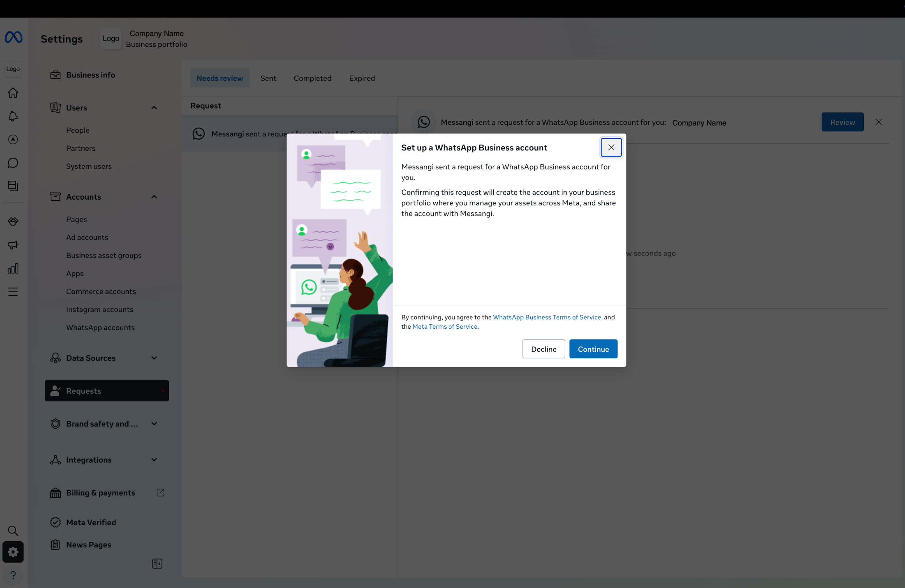This screenshot has width=905, height=588.
Task: Close the WhatsApp setup dialog
Action: coord(611,148)
